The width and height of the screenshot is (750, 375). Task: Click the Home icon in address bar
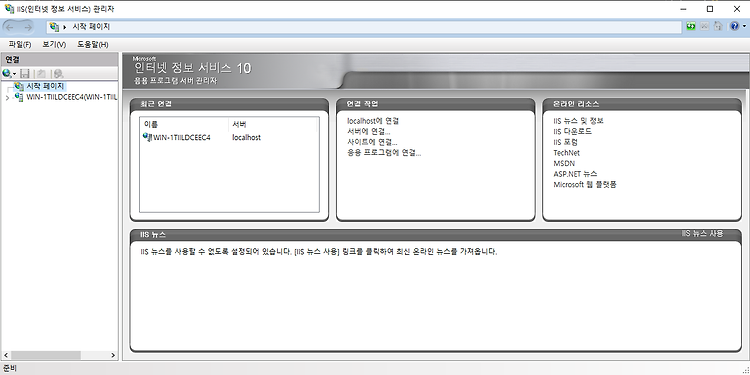pos(717,27)
